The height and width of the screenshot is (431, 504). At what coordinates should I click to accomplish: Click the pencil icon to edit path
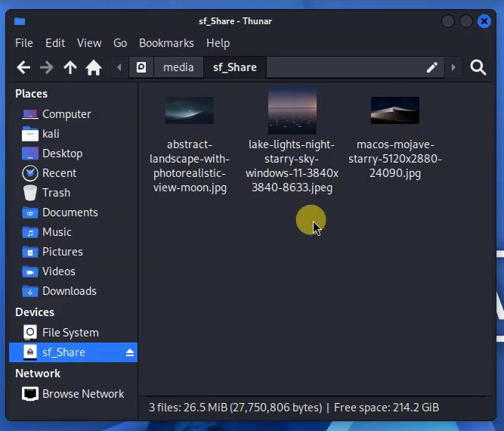(431, 67)
